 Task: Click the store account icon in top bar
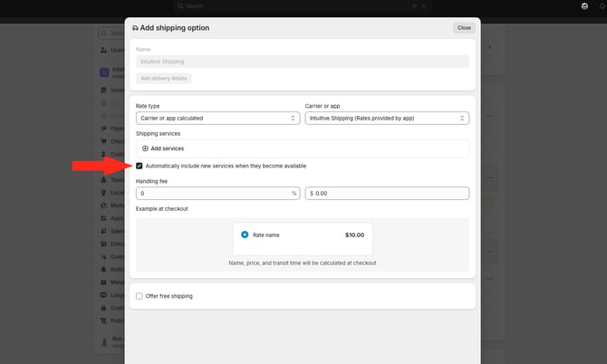point(584,5)
